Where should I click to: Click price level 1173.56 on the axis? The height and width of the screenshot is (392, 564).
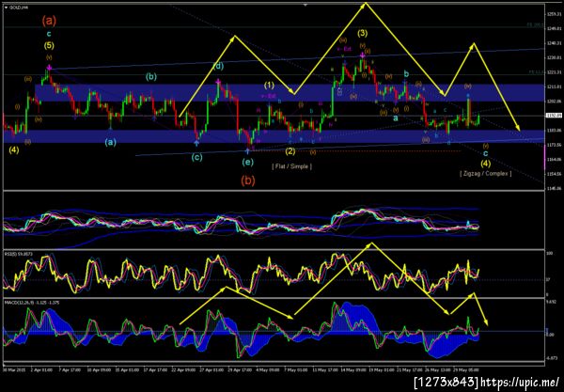click(554, 145)
